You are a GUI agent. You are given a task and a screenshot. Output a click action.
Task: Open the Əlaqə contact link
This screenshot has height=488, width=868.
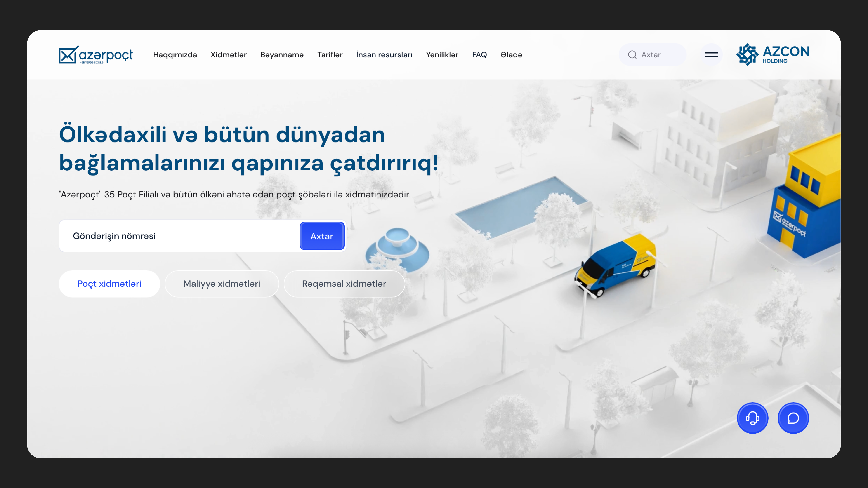tap(511, 54)
